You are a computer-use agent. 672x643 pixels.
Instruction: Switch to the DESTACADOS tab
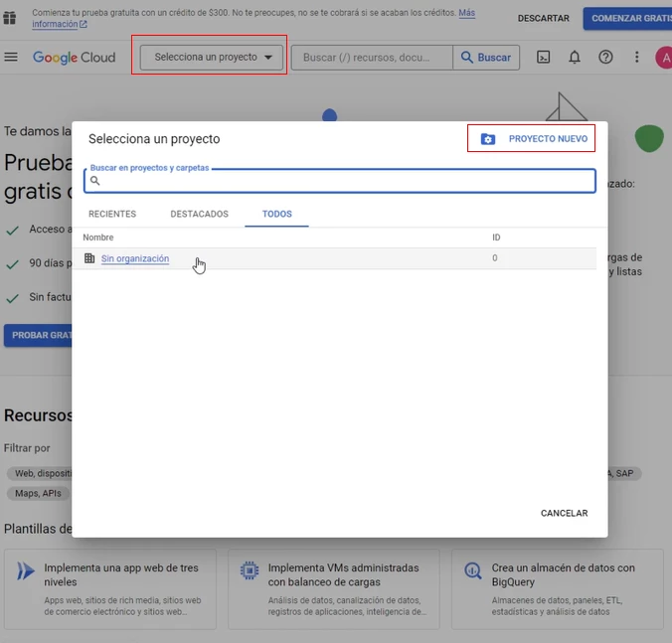point(199,214)
